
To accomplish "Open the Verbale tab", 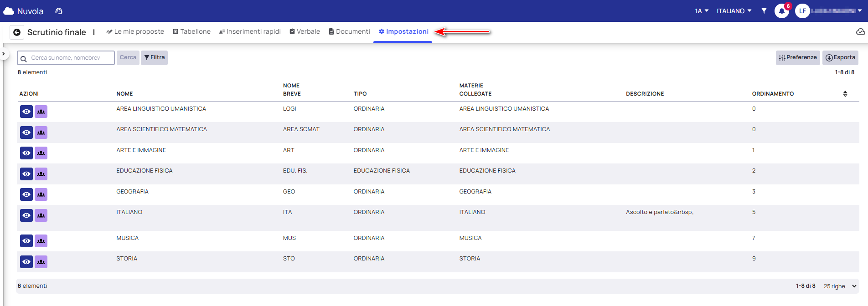I will tap(305, 32).
